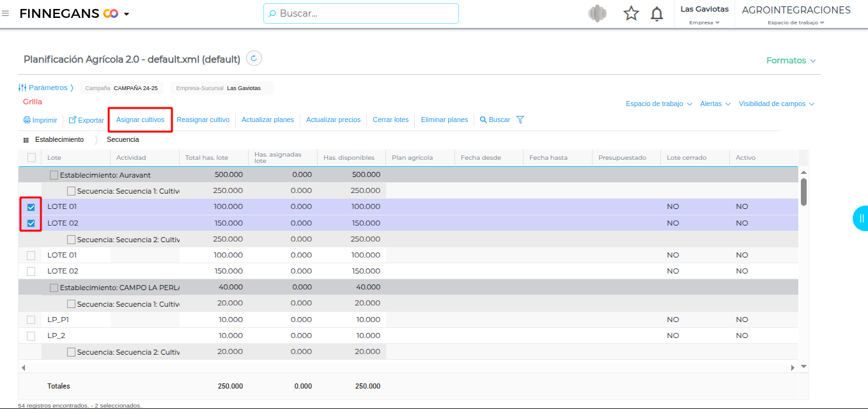Click the refresh icon beside the title
Viewport: 868px width, 409px height.
(254, 59)
